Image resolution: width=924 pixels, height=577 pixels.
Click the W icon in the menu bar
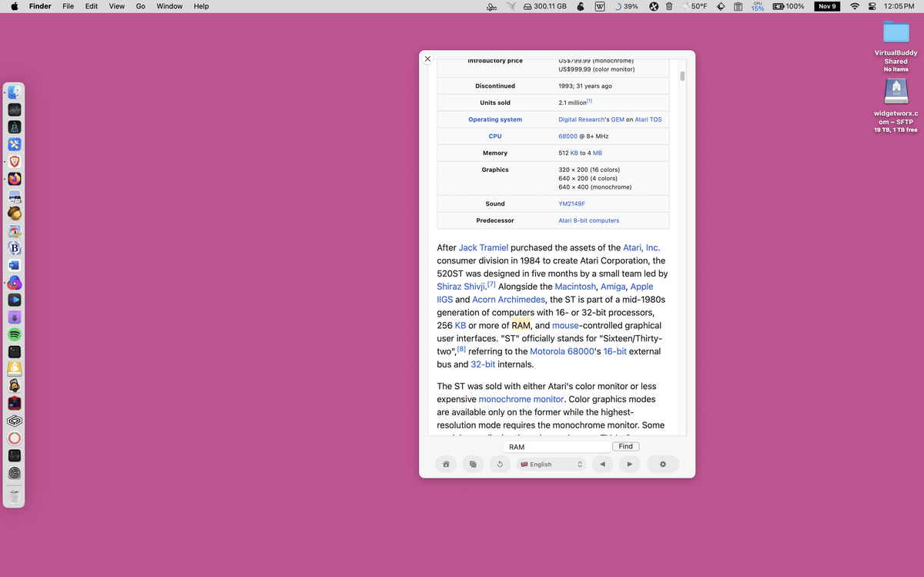[599, 6]
